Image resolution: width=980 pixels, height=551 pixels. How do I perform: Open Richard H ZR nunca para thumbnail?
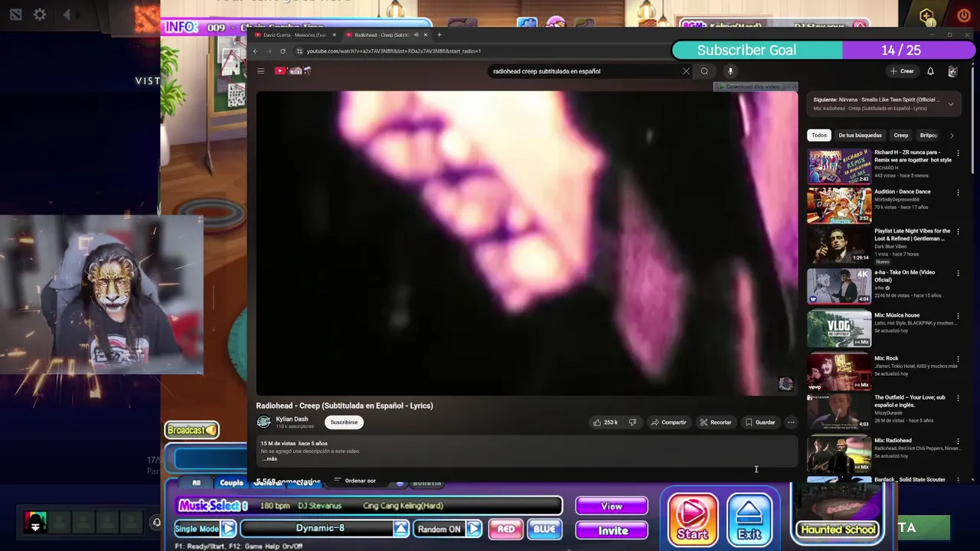[x=839, y=166]
